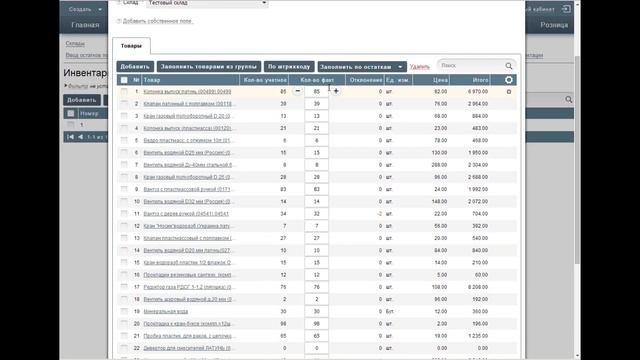Select the Товары tab
This screenshot has height=360, width=640.
pos(131,46)
